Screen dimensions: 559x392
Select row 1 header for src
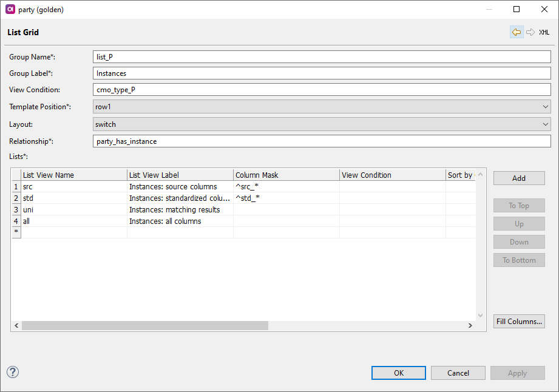pos(16,187)
